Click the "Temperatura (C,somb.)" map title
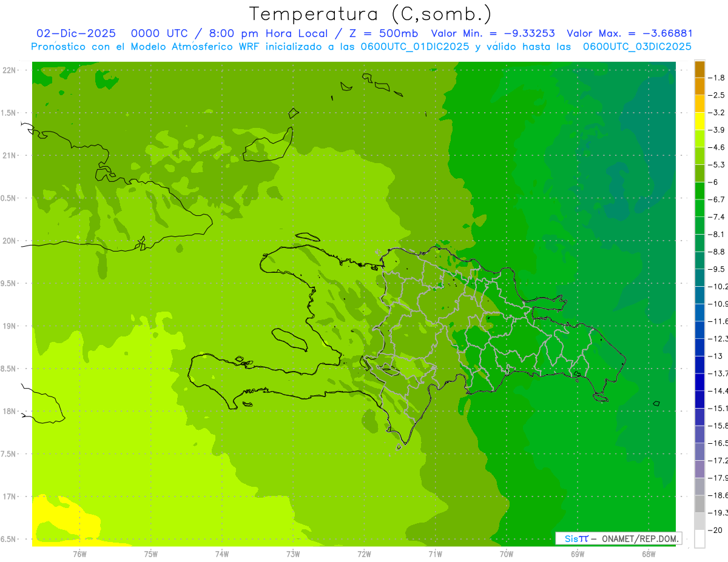728x562 pixels. pos(371,15)
